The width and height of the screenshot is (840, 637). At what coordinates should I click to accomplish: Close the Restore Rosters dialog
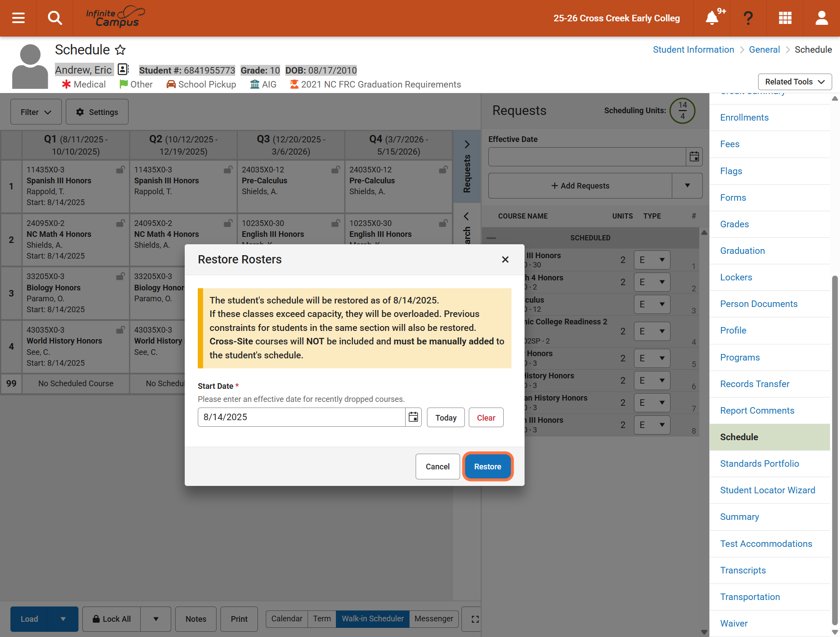point(505,260)
